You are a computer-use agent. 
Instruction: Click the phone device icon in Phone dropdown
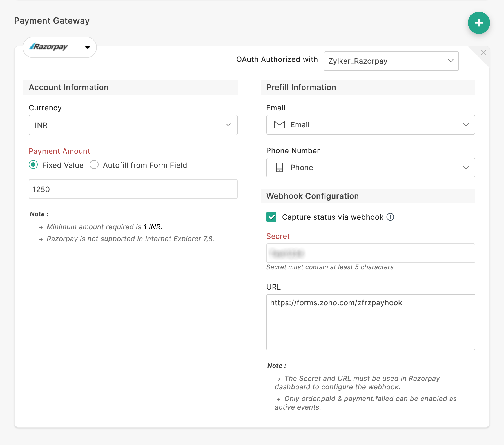pos(280,167)
